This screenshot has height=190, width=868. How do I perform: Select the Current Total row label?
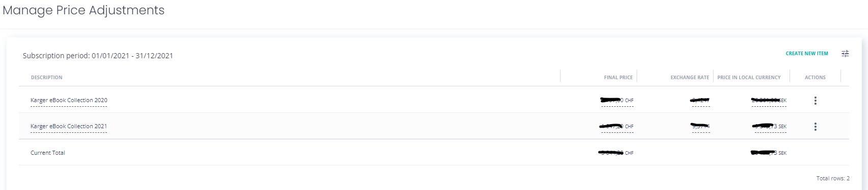(x=48, y=153)
